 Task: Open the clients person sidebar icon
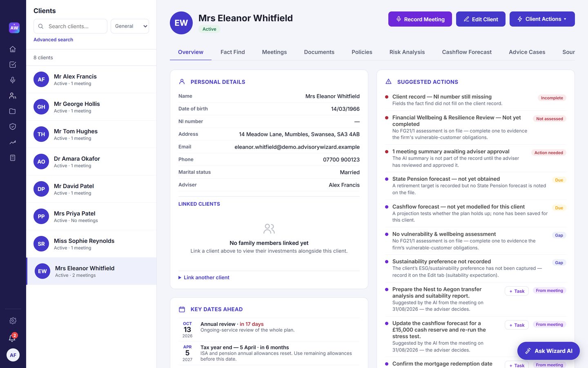coord(13,96)
